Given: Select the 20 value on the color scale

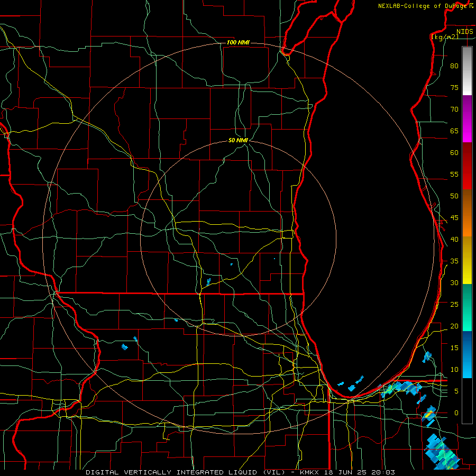Looking at the screenshot, I should [x=454, y=326].
